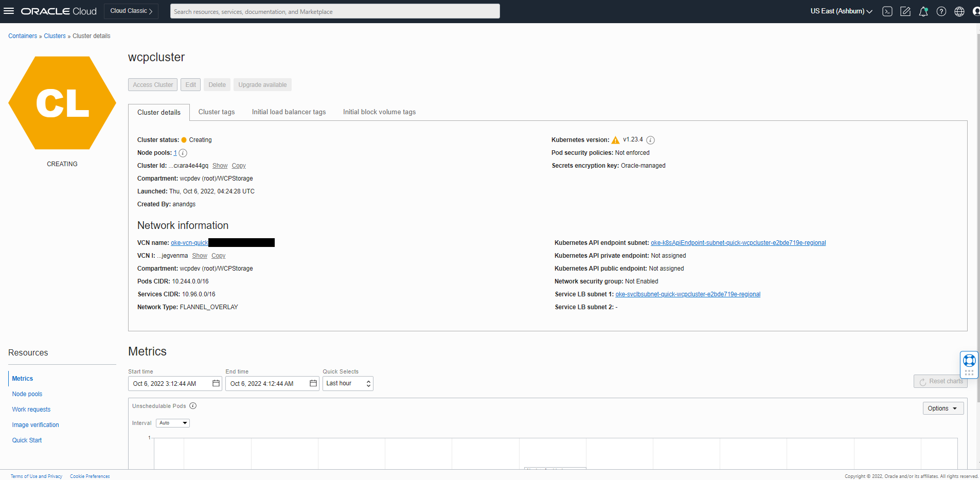Image resolution: width=980 pixels, height=480 pixels.
Task: Open the Initial block volume tags tab
Action: pyautogui.click(x=379, y=112)
